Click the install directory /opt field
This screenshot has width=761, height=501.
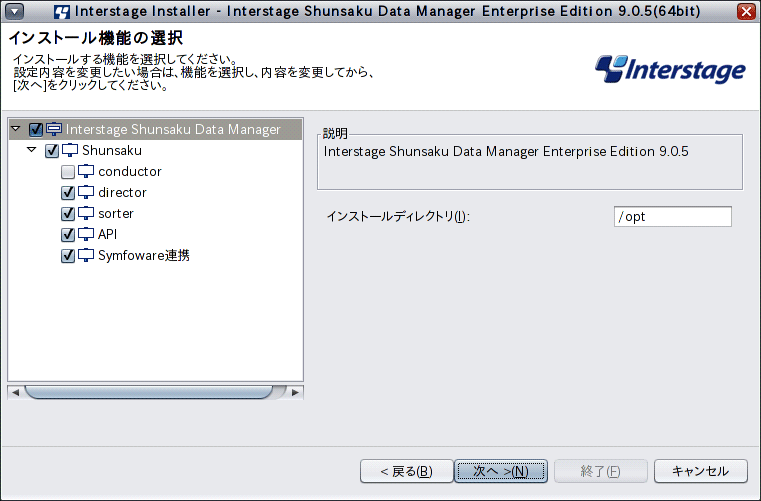[x=673, y=217]
